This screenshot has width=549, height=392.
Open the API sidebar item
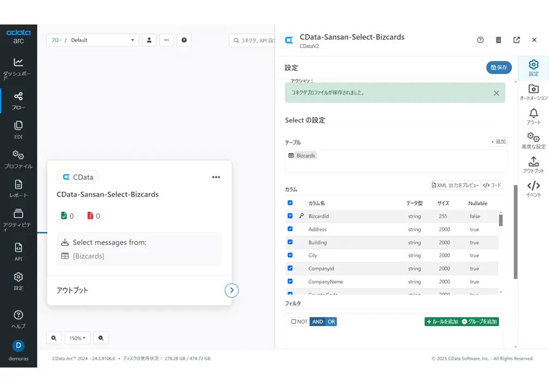point(18,252)
